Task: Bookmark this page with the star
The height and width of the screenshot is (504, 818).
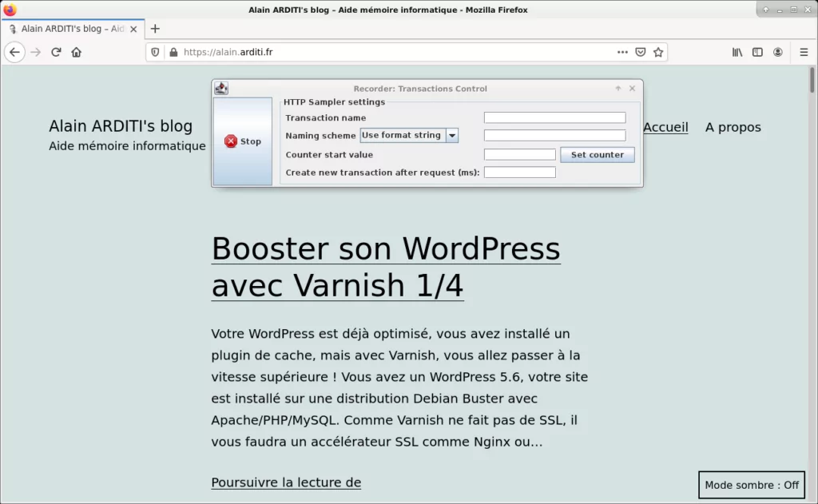Action: coord(658,52)
